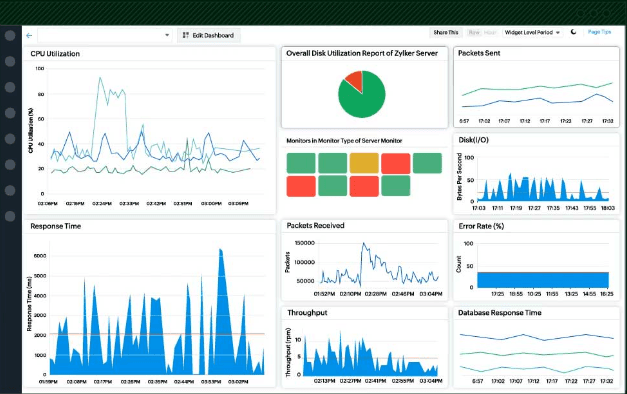Click the 6000 label on Response Time axis

[x=40, y=256]
